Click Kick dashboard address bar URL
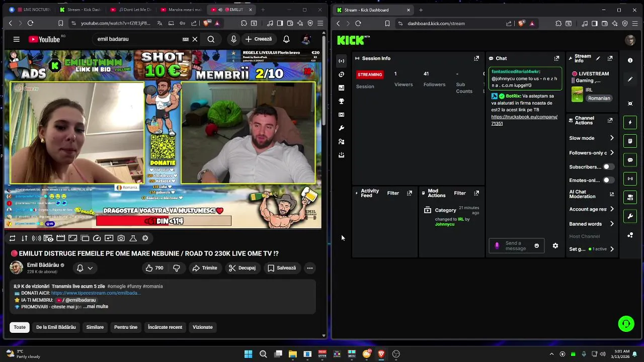Viewport: 644px width, 362px height. pos(436,23)
